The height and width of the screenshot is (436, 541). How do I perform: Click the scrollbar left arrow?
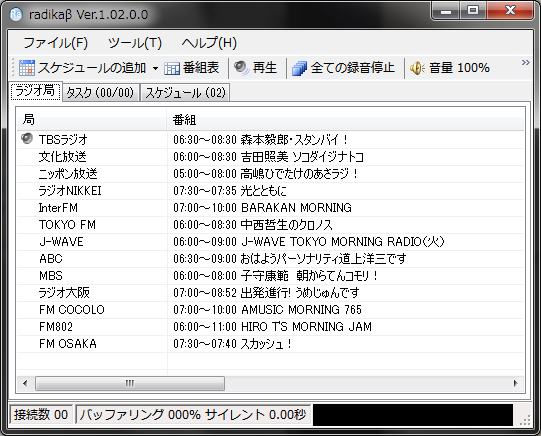25,383
